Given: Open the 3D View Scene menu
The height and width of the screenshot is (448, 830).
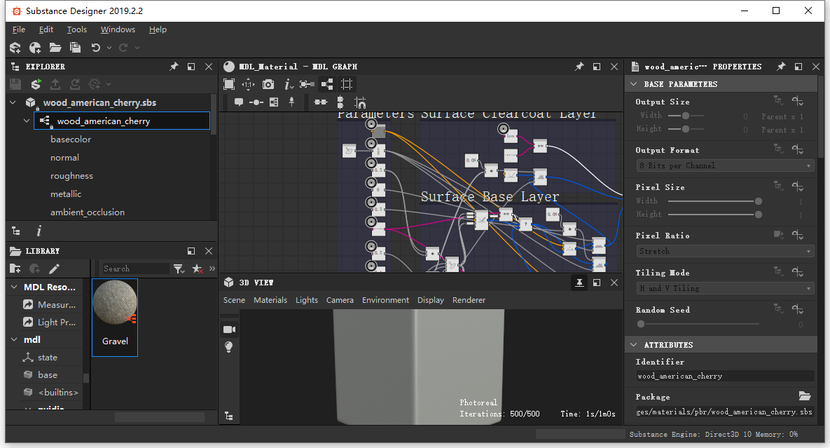Looking at the screenshot, I should [234, 300].
